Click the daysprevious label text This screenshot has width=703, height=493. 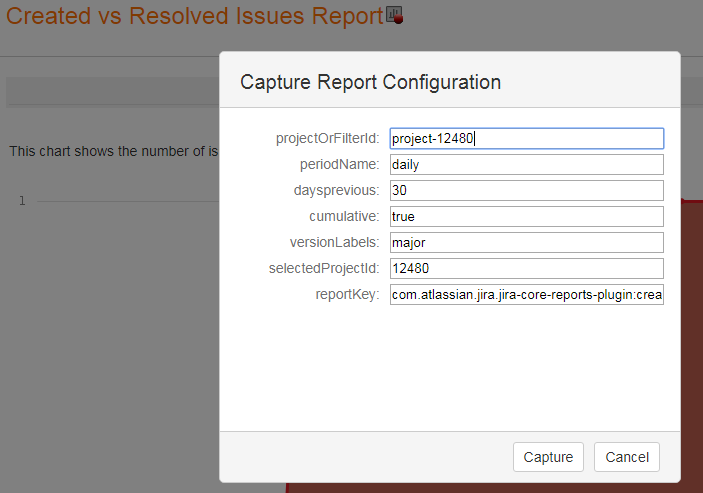point(334,191)
